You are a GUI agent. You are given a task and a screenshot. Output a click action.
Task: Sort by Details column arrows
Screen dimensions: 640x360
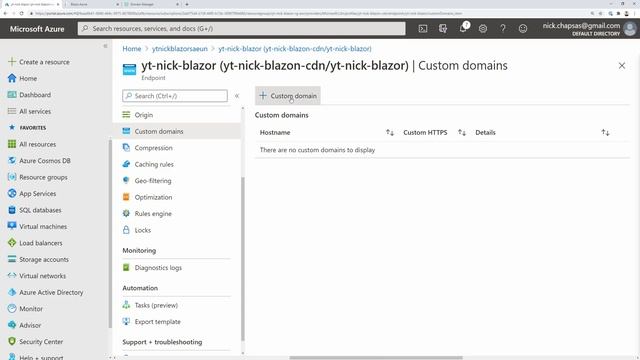pyautogui.click(x=605, y=132)
